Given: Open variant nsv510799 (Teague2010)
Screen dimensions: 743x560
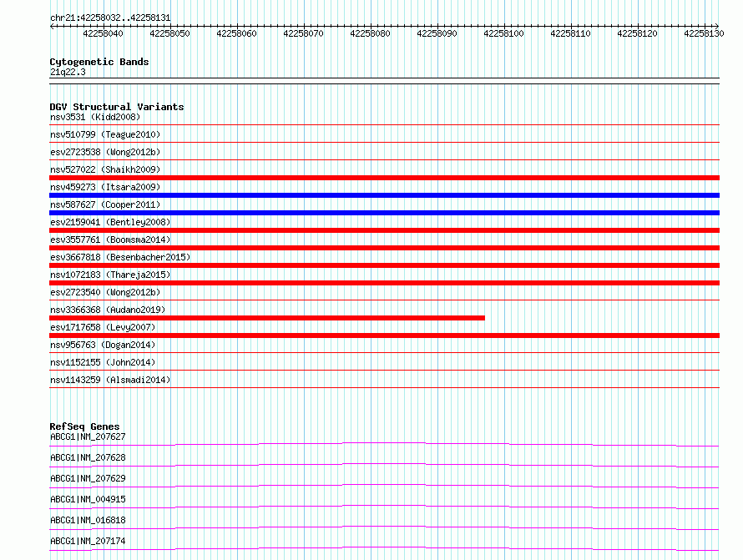Looking at the screenshot, I should coord(105,134).
